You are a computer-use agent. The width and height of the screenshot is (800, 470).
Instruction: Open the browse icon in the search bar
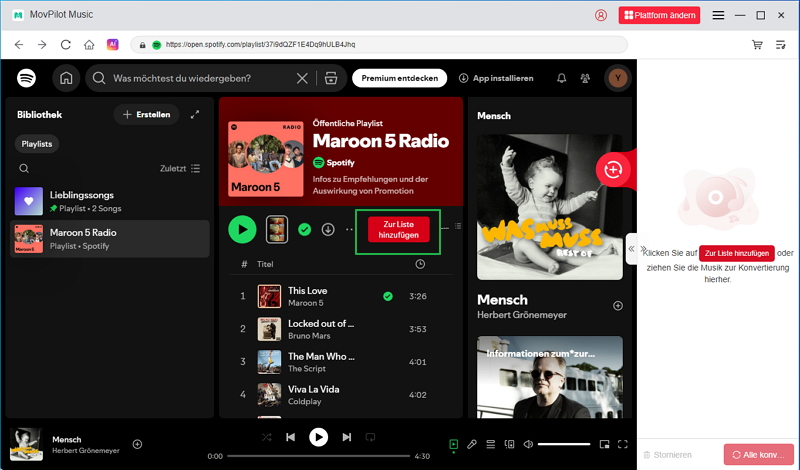tap(331, 78)
